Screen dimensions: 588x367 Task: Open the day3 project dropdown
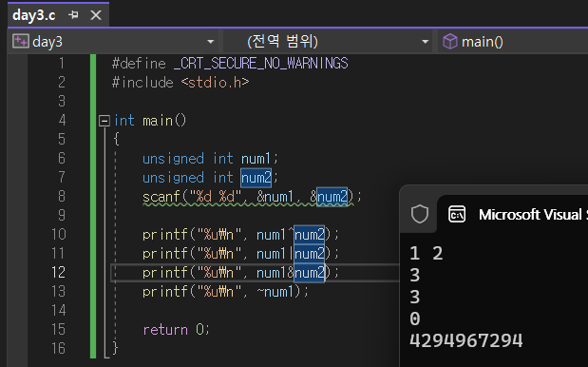[x=210, y=42]
